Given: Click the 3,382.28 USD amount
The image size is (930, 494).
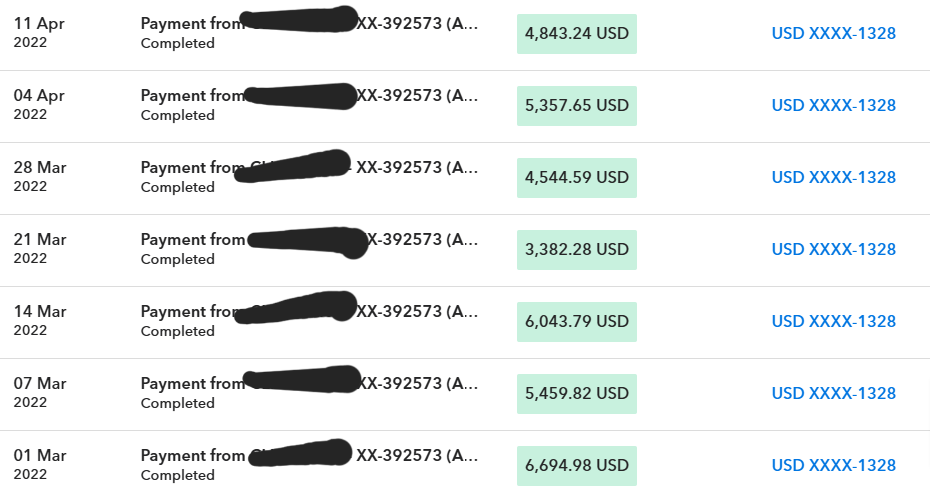Looking at the screenshot, I should click(577, 249).
